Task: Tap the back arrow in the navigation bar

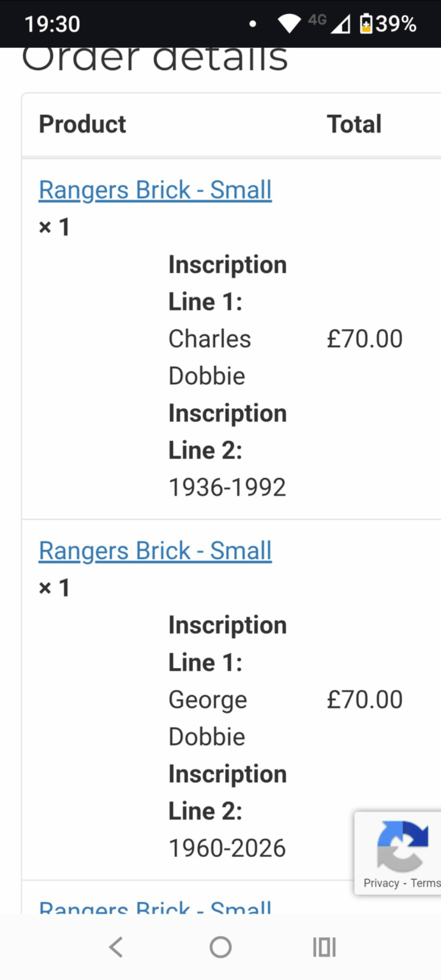Action: coord(116,947)
